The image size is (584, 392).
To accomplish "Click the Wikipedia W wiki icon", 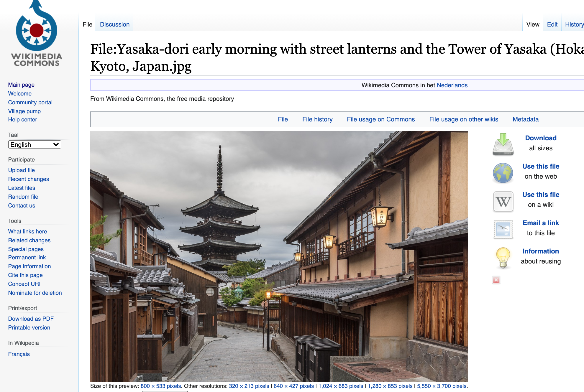I will [503, 202].
